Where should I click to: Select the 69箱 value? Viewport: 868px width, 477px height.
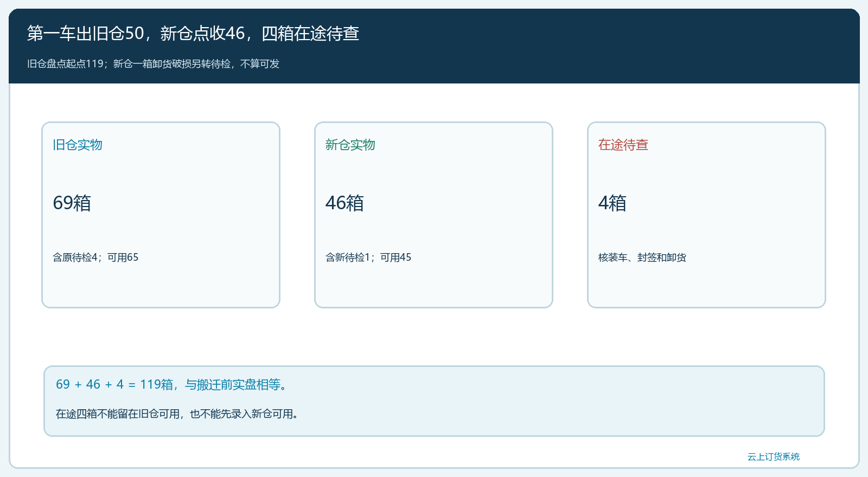click(x=72, y=203)
